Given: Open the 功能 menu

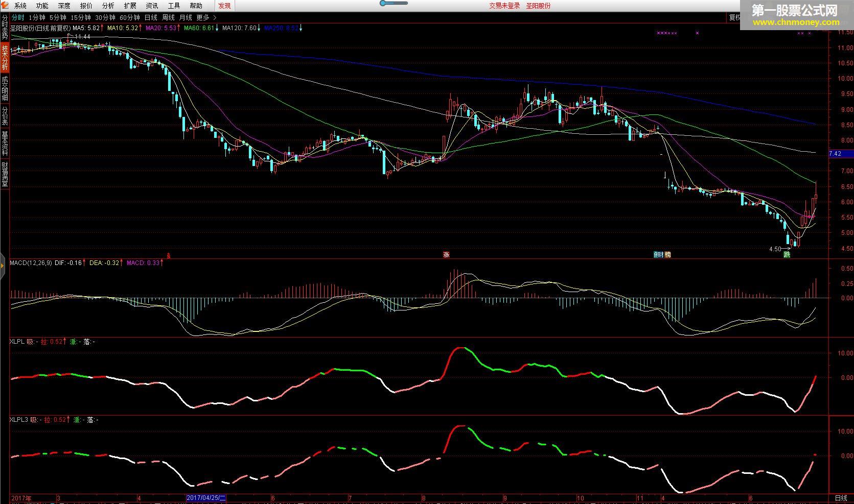Looking at the screenshot, I should tap(42, 6).
